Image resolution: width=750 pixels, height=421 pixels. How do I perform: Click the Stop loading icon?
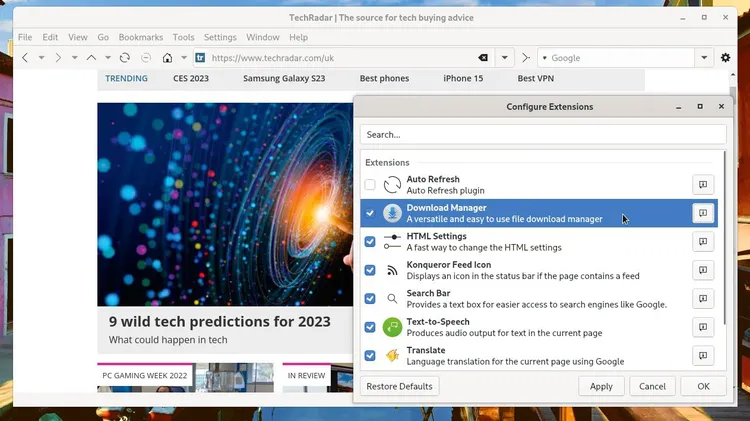(146, 58)
